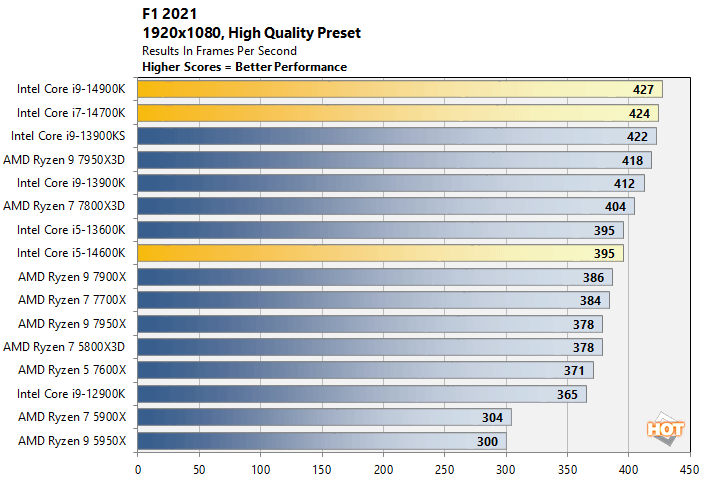Screen dimensions: 708x481
Task: Click the 300 value on the bottom bar
Action: [487, 442]
